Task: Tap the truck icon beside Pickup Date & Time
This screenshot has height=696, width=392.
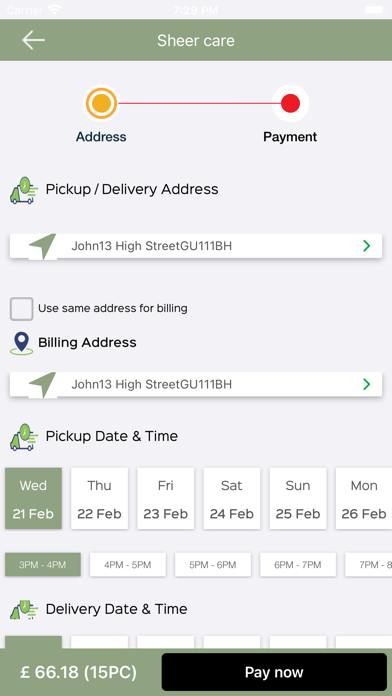Action: click(x=24, y=437)
